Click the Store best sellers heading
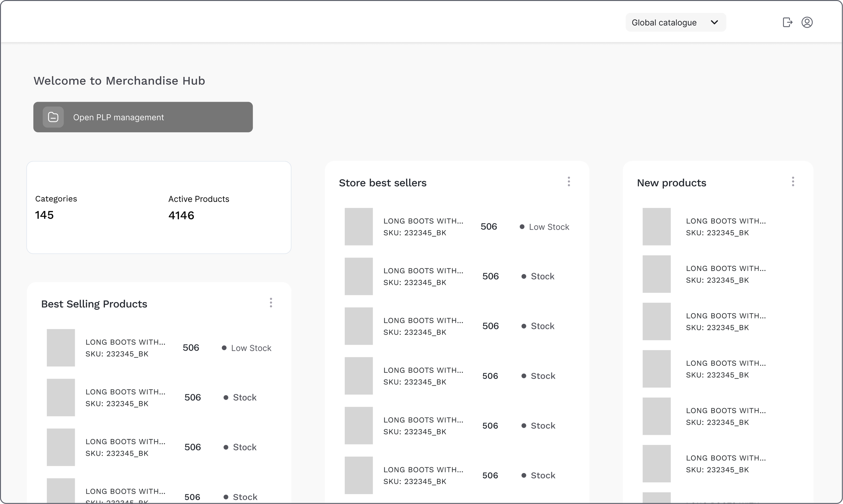843x504 pixels. (x=382, y=183)
